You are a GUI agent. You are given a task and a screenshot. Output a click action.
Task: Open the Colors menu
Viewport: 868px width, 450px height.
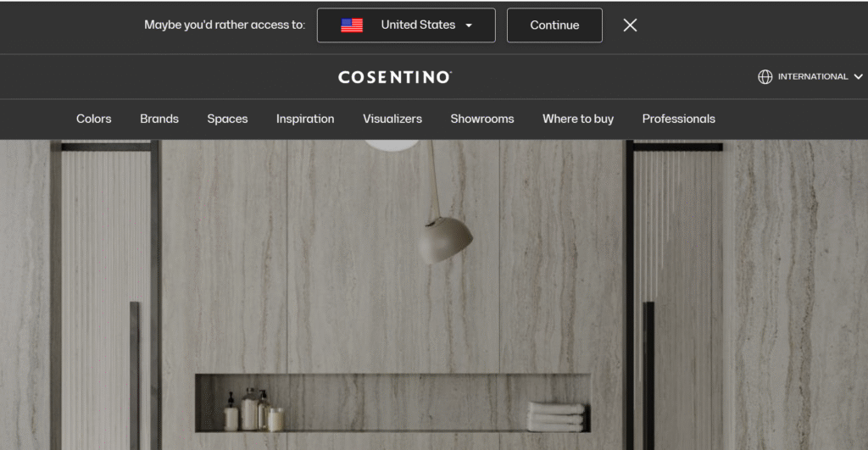[93, 119]
